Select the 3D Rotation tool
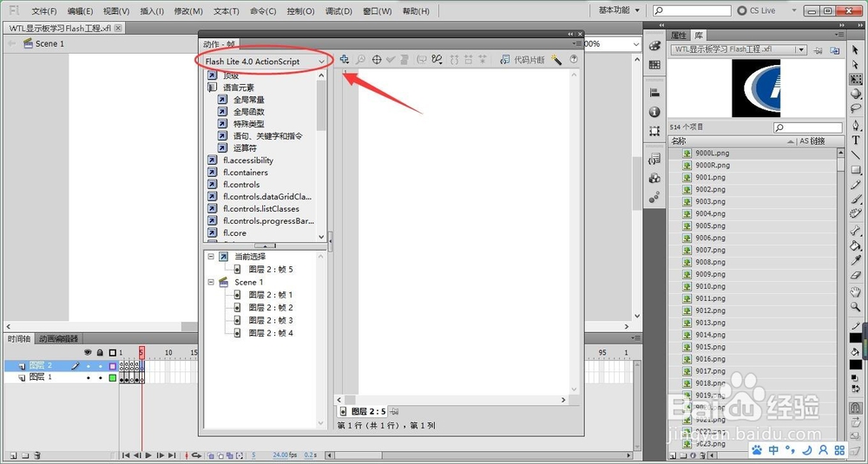 point(856,94)
